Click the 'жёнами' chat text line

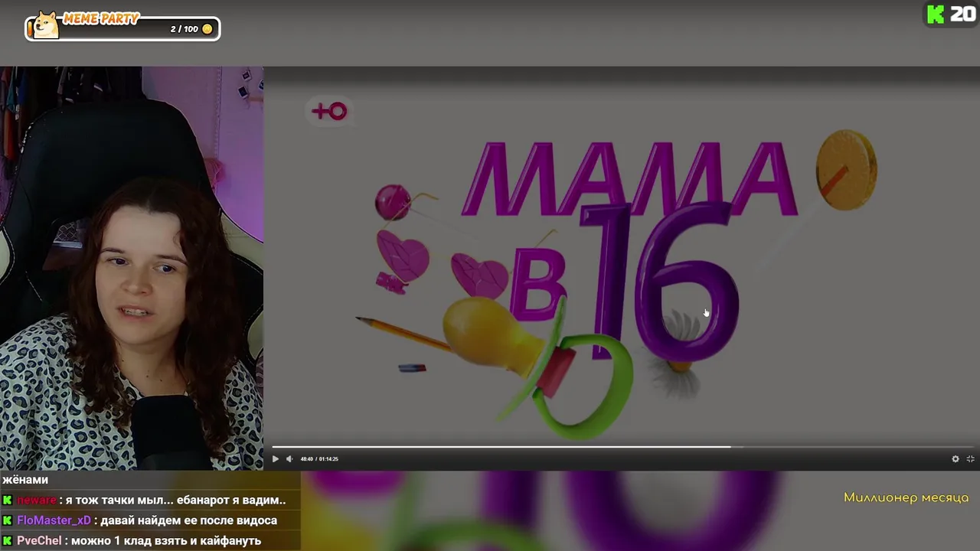(x=25, y=480)
